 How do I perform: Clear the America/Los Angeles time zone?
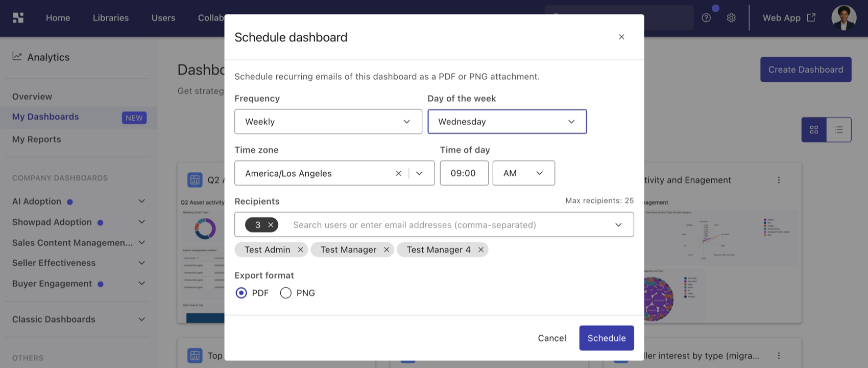pyautogui.click(x=398, y=173)
